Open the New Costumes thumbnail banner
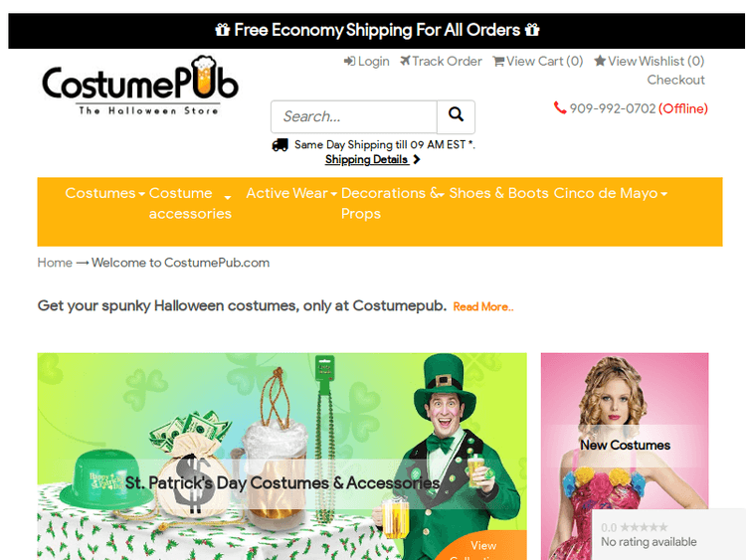The image size is (746, 560). [625, 457]
